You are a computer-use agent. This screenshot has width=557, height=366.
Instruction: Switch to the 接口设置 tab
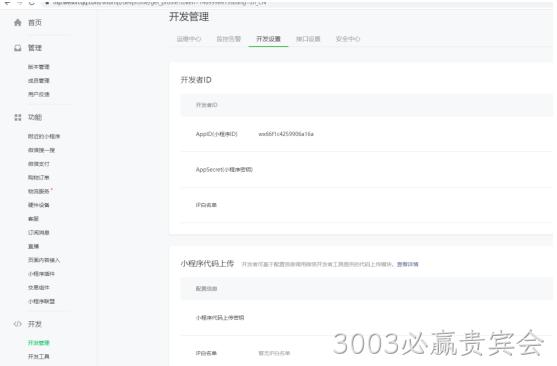click(308, 39)
